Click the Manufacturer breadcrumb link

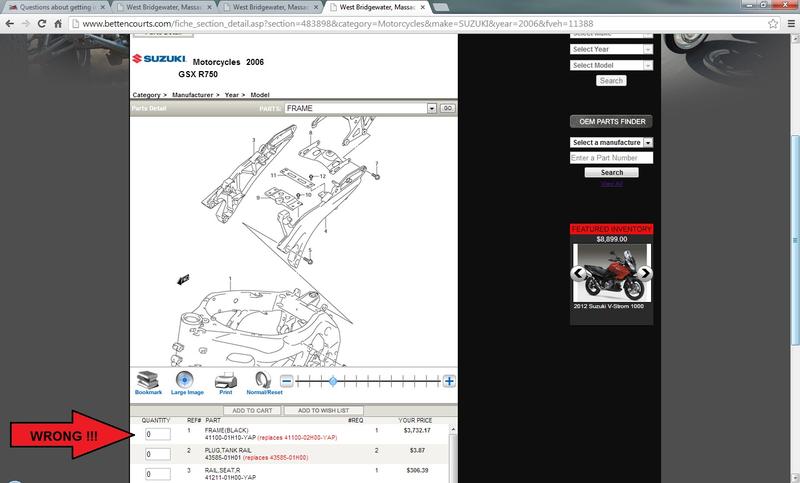coord(192,95)
